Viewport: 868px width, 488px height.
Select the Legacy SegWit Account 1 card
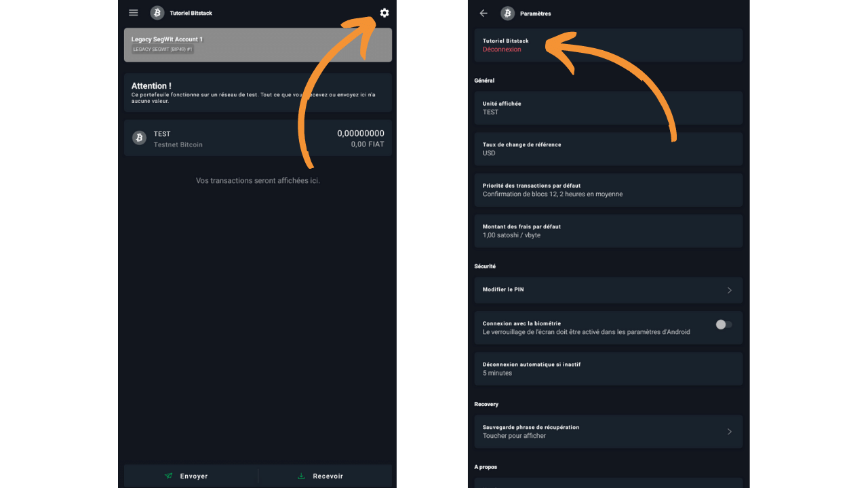pyautogui.click(x=258, y=45)
